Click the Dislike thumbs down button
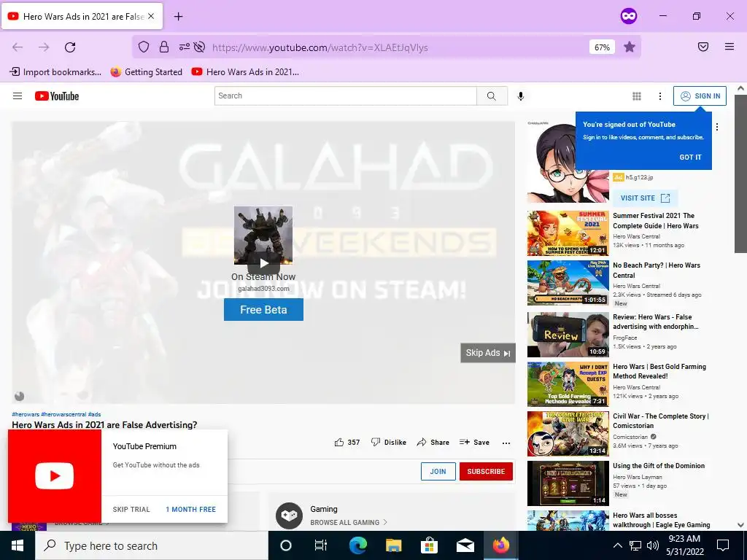Screen dimensions: 747x560 point(388,443)
